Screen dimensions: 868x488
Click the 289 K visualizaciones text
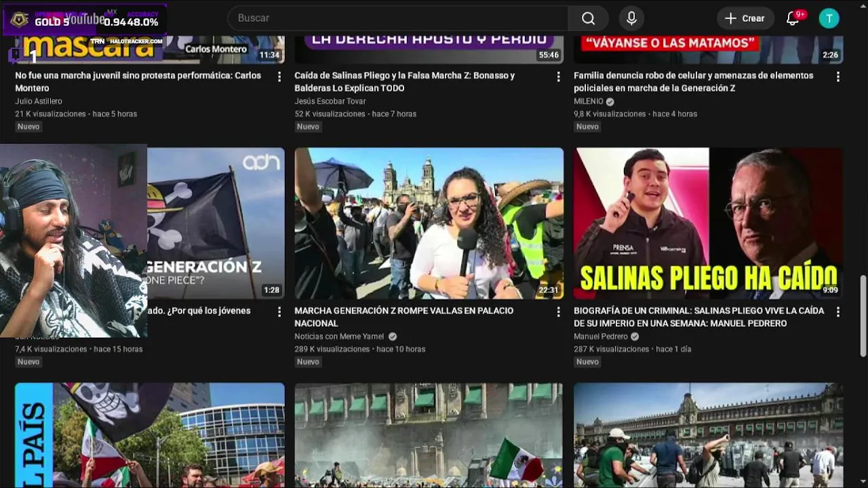pos(332,349)
